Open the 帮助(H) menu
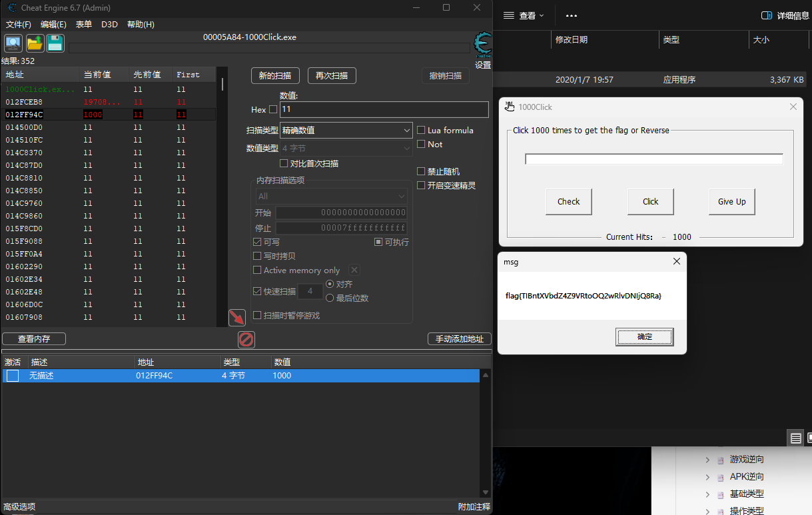The width and height of the screenshot is (812, 515). 141,24
